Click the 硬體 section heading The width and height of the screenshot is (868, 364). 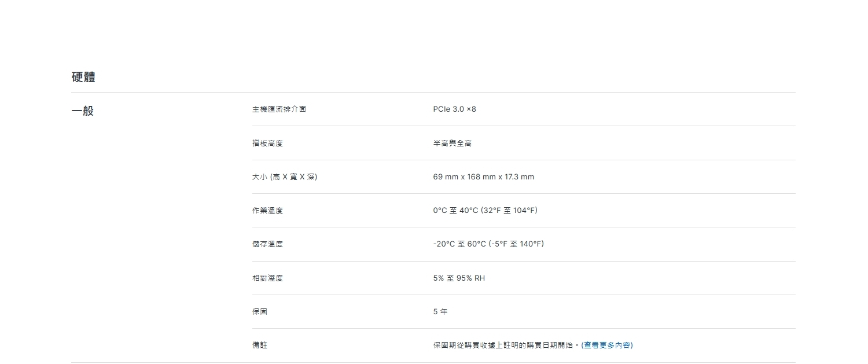point(83,77)
